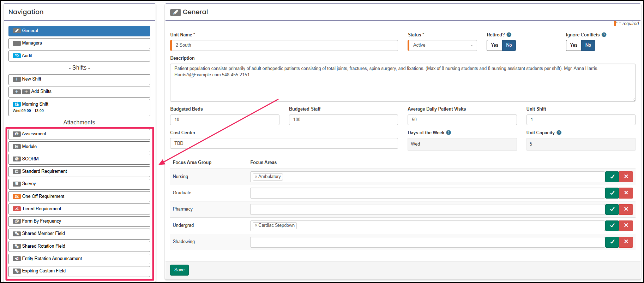644x283 pixels.
Task: Remove the Cardiac Stepdown tag via its x
Action: pyautogui.click(x=256, y=225)
